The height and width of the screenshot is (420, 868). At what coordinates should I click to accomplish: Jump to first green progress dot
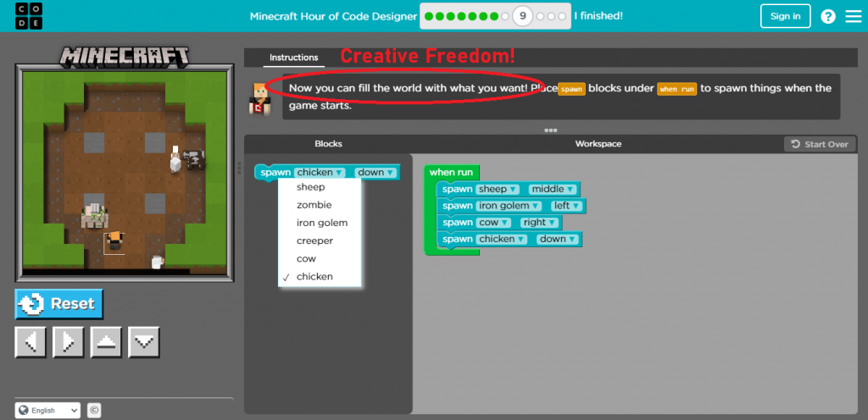click(428, 17)
